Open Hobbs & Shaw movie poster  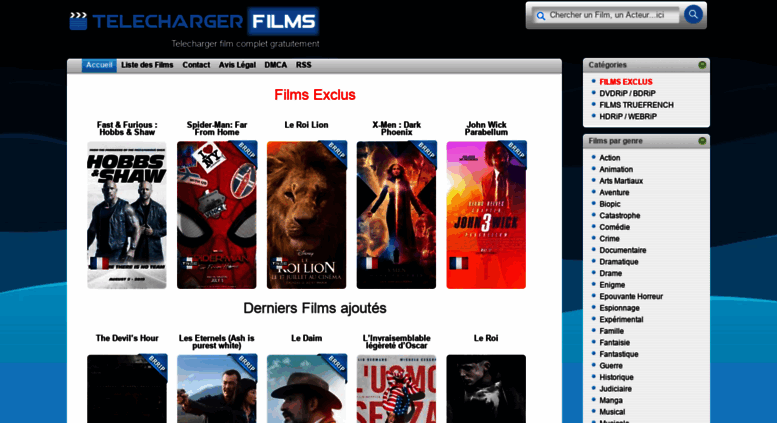click(x=127, y=215)
